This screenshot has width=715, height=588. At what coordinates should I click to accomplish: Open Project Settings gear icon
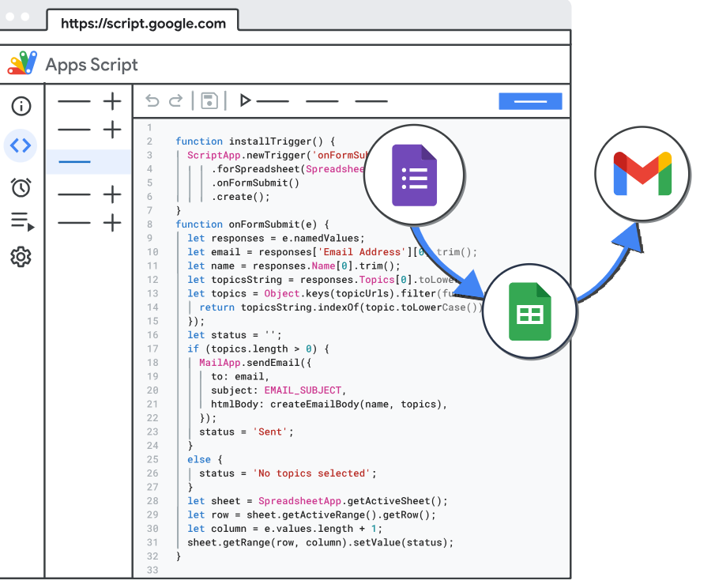[21, 257]
